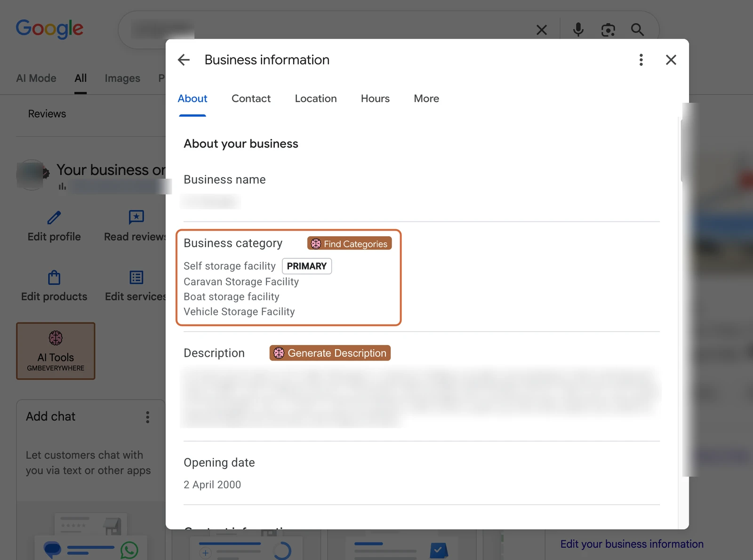The image size is (753, 560).
Task: Click the PRIMARY category badge
Action: (307, 266)
